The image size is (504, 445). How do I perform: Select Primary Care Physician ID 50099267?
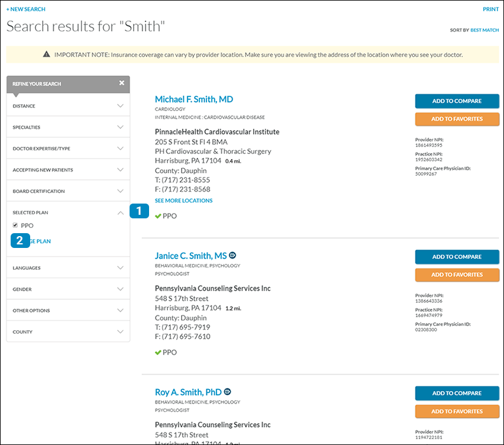426,174
